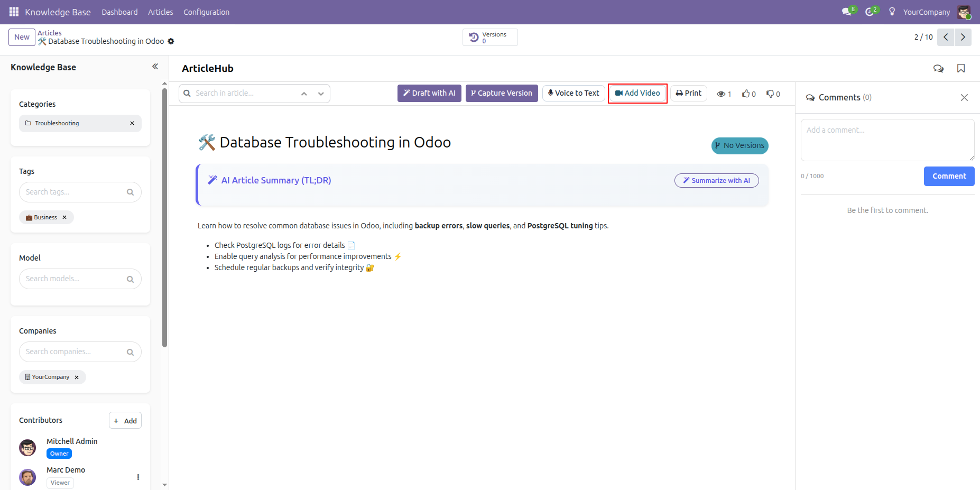Print the article
The width and height of the screenshot is (980, 490).
click(x=689, y=93)
